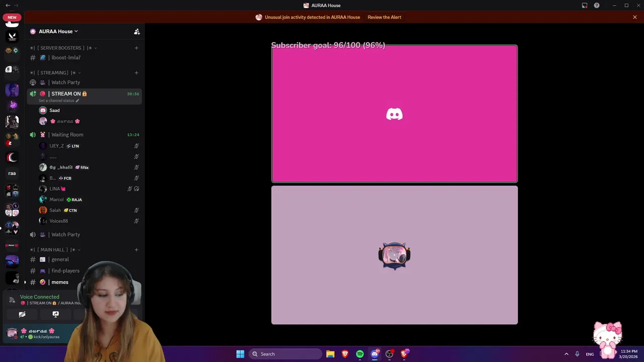Collapse the SERVER BOOSTERS category
Image resolution: width=644 pixels, height=362 pixels.
point(63,48)
